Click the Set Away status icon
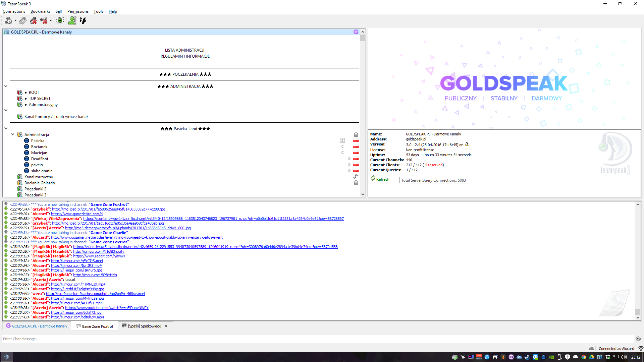Viewport: 644px width, 362px height. (x=8, y=21)
